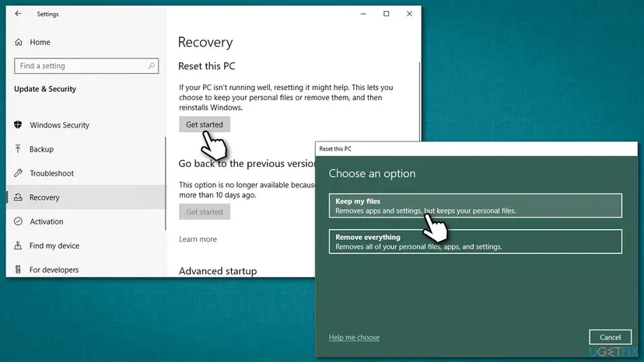Focus the Find a setting search box
The image size is (644, 362).
(86, 66)
